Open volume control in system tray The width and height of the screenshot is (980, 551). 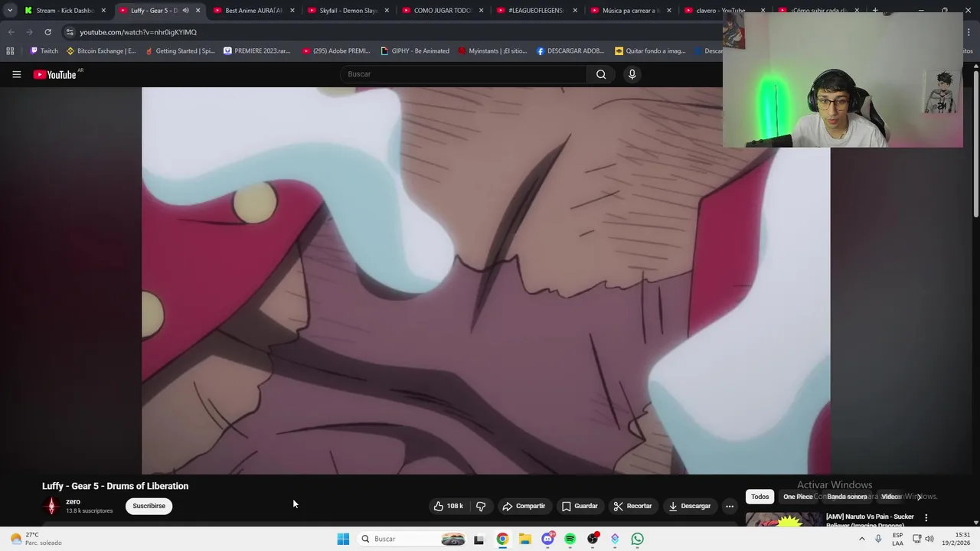pos(929,539)
